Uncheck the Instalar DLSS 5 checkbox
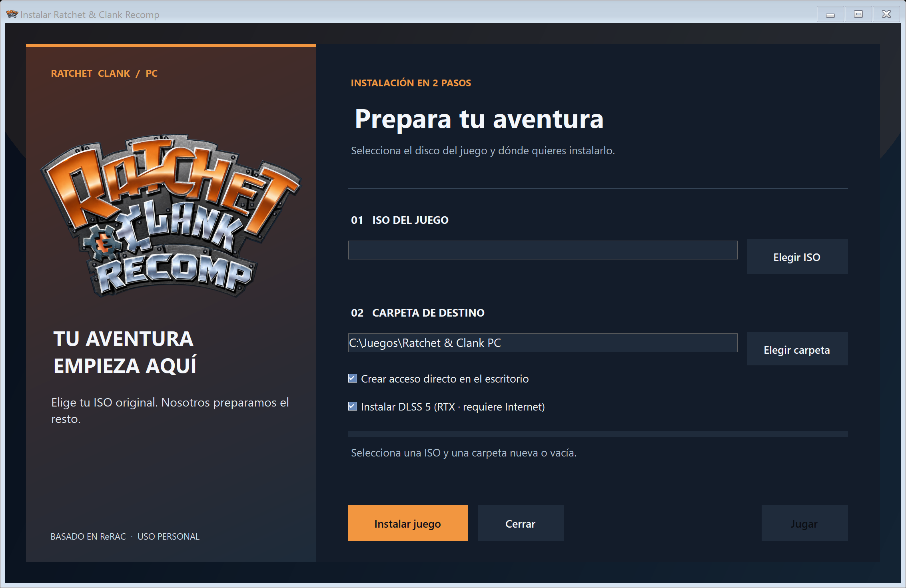The image size is (906, 588). point(353,407)
